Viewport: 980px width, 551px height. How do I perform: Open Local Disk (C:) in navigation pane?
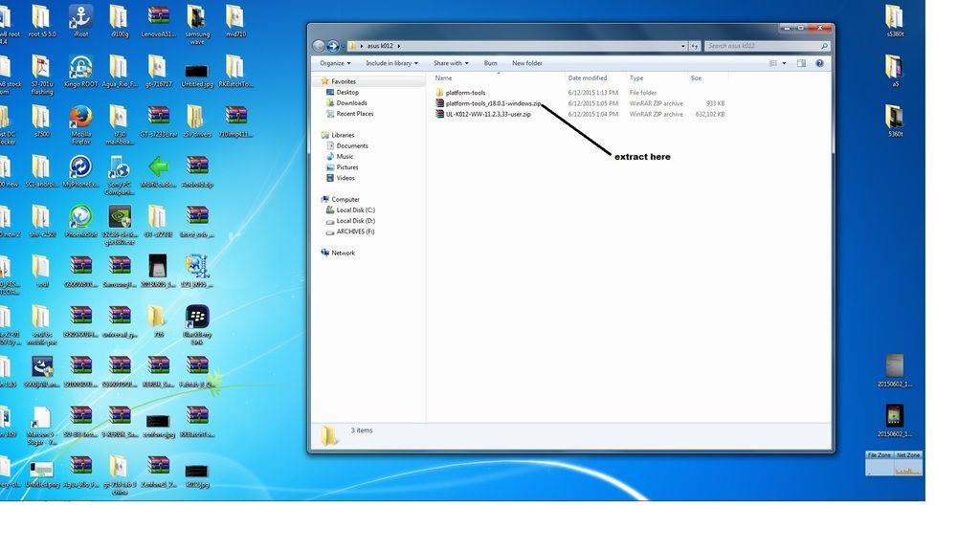coord(355,210)
